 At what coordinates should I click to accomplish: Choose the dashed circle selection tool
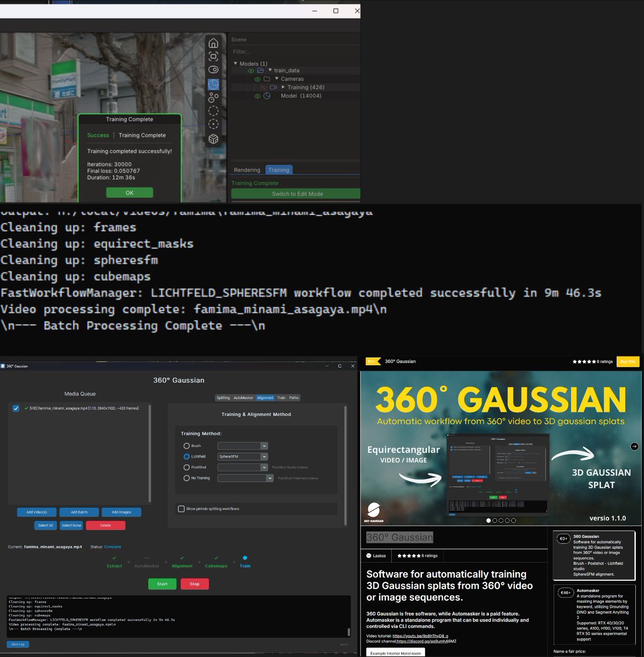click(213, 111)
